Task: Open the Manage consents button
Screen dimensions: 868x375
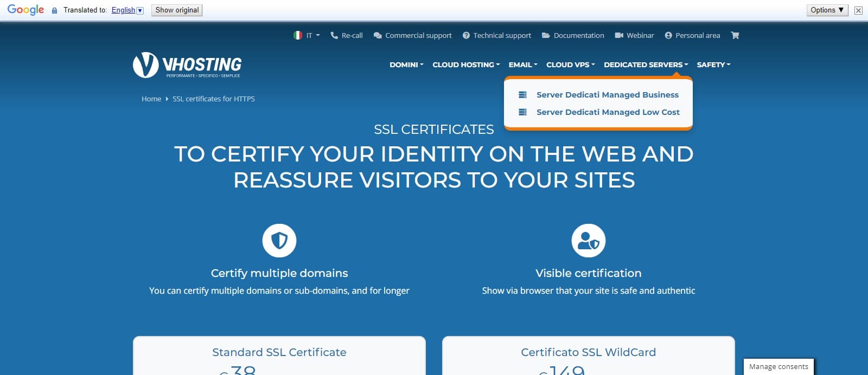Action: (x=778, y=367)
